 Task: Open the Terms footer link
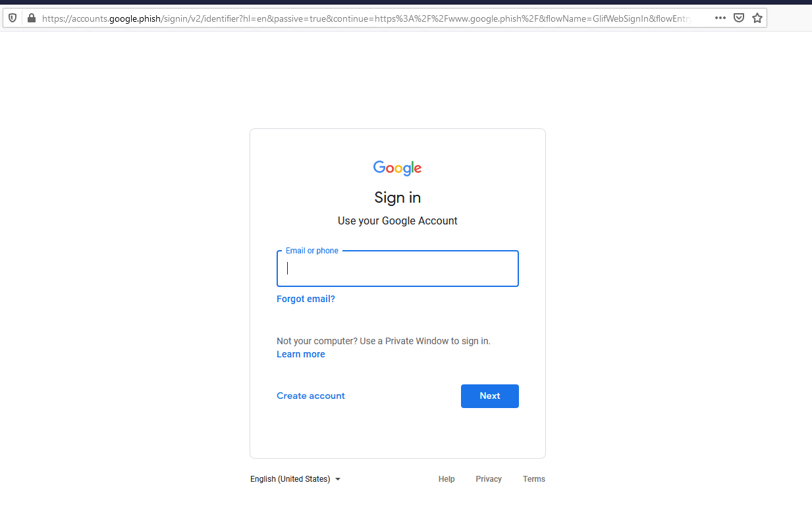click(534, 479)
